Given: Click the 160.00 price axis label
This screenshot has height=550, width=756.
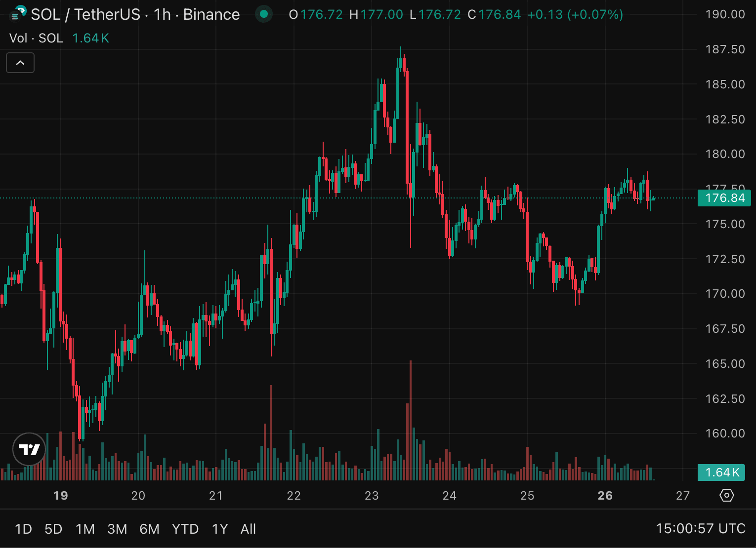Looking at the screenshot, I should [725, 433].
